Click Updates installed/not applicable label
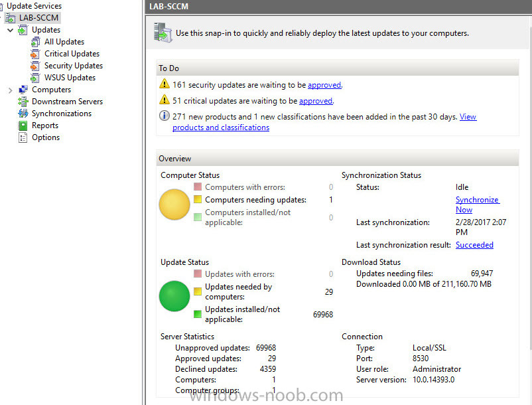Screen dimensions: 532x405 click(x=242, y=314)
